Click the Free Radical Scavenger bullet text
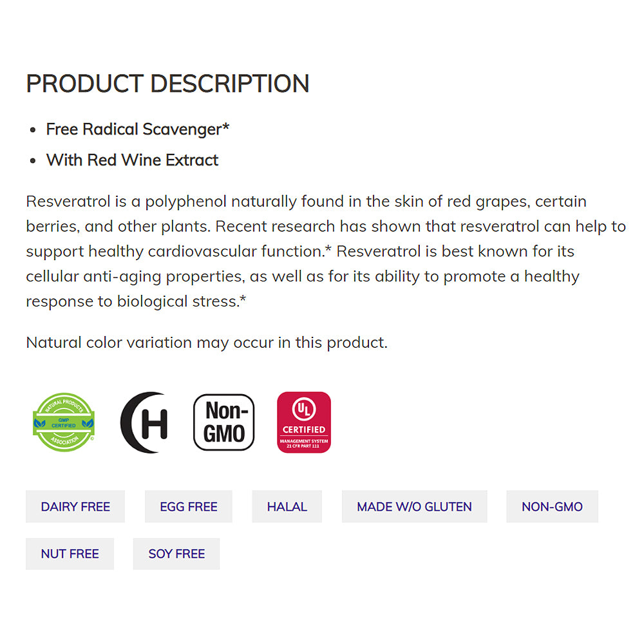The width and height of the screenshot is (644, 644). click(x=137, y=129)
